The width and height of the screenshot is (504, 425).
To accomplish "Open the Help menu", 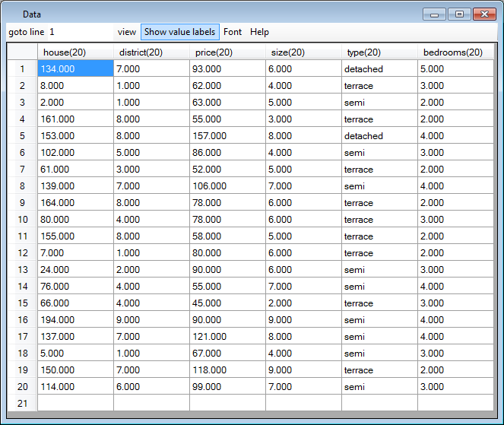I will 259,32.
